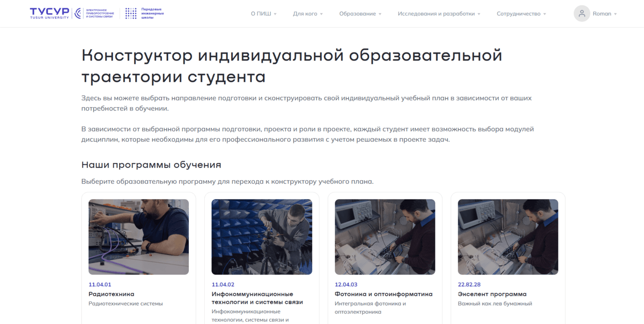Open the Радиотехника program title
644x324 pixels.
pos(111,294)
